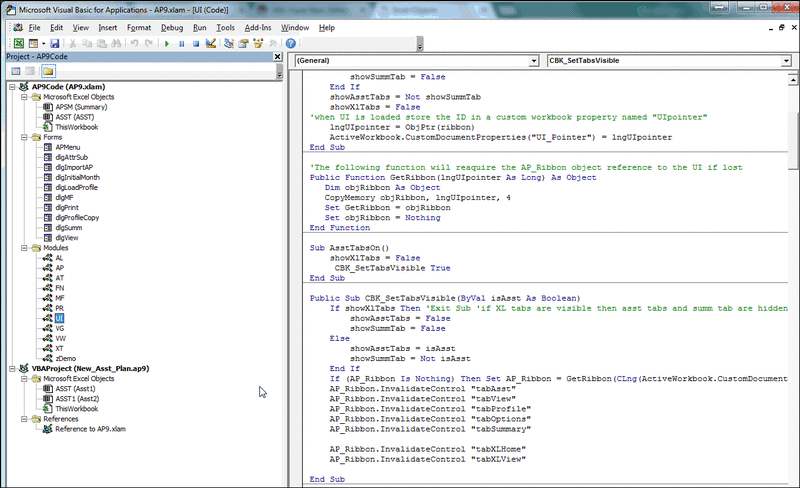This screenshot has width=800, height=488.
Task: Collapse the References folder
Action: pyautogui.click(x=24, y=419)
